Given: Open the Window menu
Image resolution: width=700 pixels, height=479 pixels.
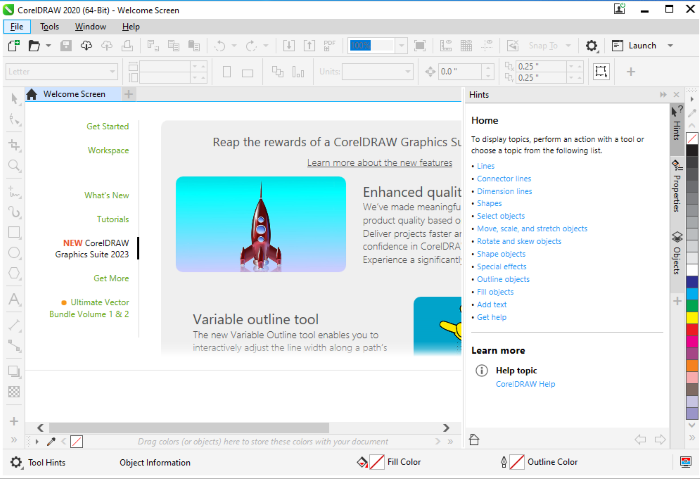Looking at the screenshot, I should [90, 26].
